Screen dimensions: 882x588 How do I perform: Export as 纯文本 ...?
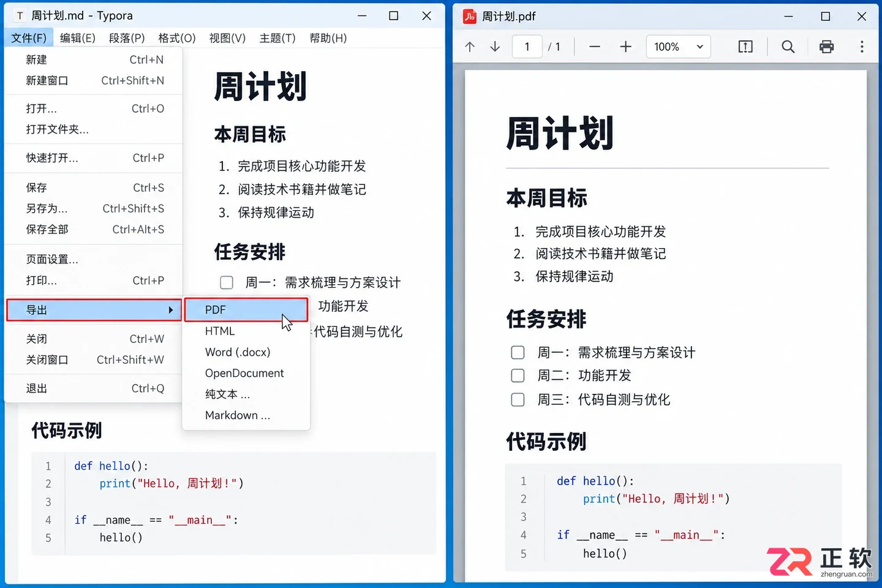[246, 394]
